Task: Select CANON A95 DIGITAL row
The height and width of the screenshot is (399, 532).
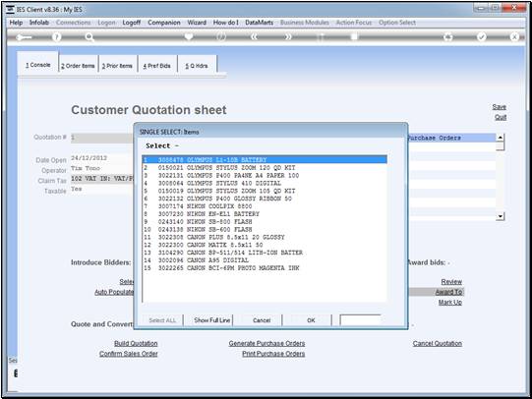Action: [x=265, y=260]
